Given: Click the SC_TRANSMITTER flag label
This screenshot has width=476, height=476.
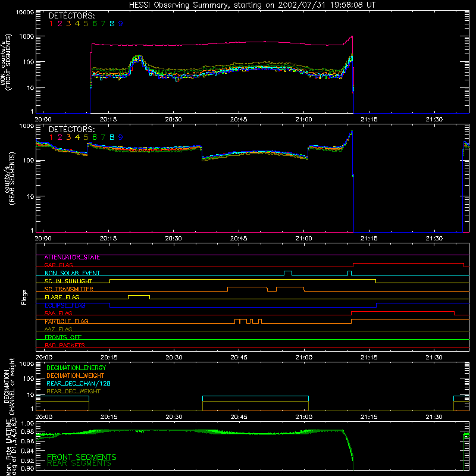Looking at the screenshot, I should point(68,289).
